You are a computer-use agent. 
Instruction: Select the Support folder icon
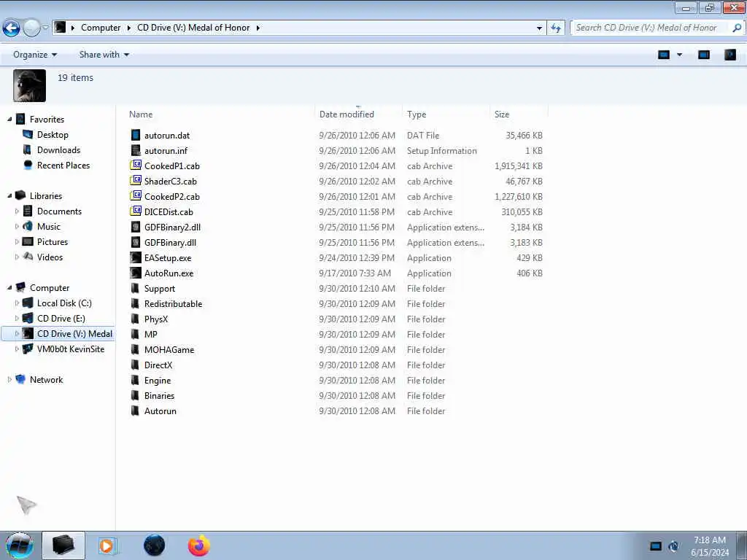tap(135, 289)
